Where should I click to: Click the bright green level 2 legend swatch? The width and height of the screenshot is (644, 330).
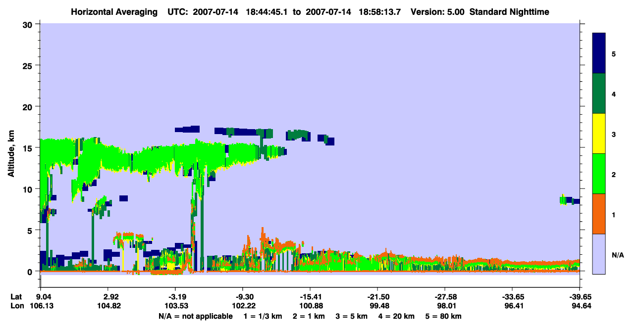coord(599,174)
